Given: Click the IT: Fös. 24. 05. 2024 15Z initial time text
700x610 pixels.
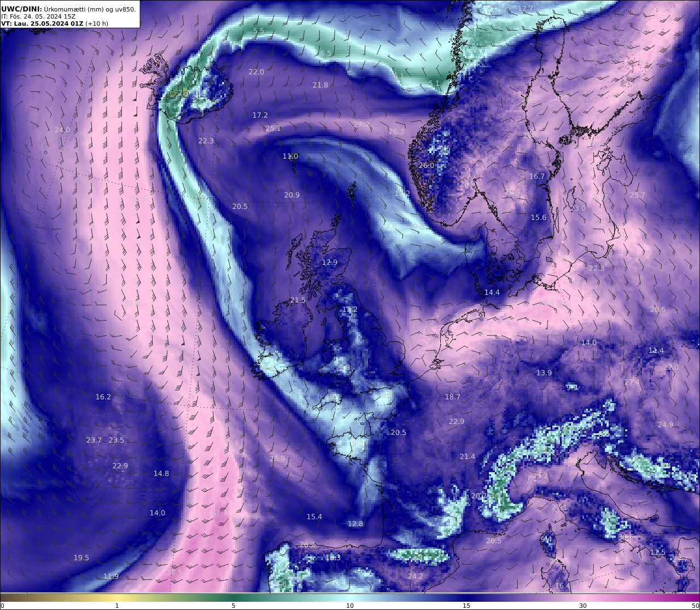Looking at the screenshot, I should pyautogui.click(x=38, y=16).
